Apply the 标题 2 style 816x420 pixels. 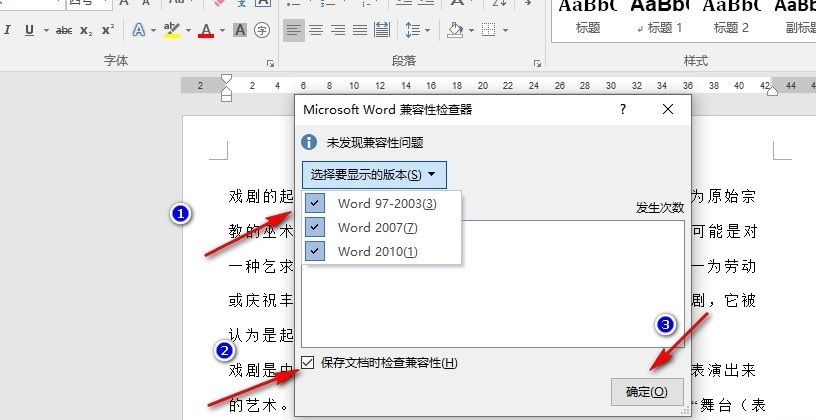[x=731, y=17]
